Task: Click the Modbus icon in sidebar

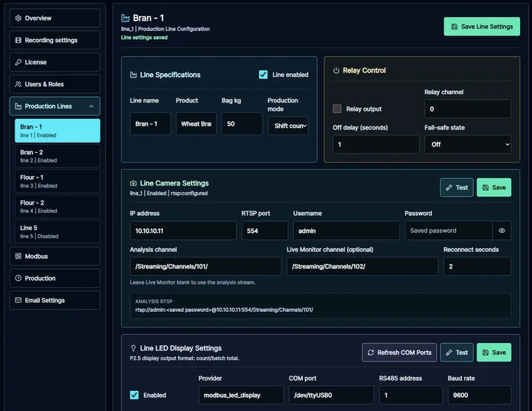Action: coord(18,257)
